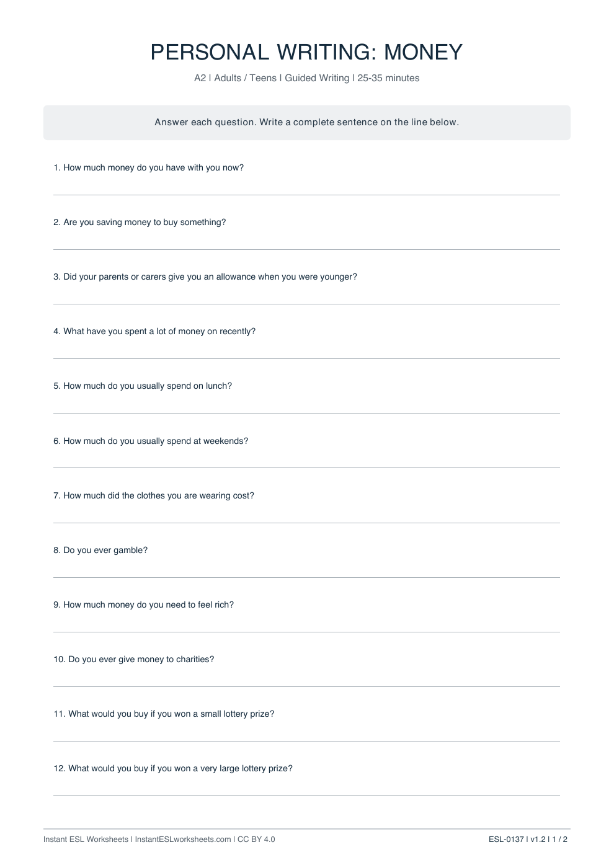Click the answer line for the feel rich question

click(306, 624)
